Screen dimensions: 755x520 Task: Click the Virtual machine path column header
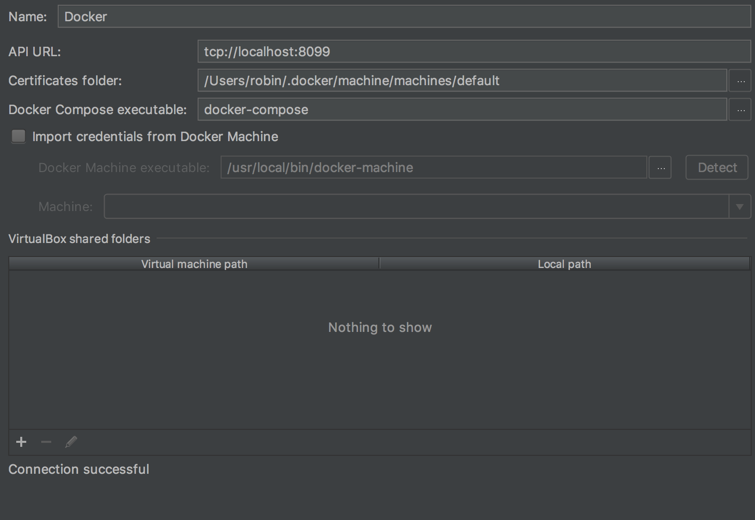click(194, 264)
